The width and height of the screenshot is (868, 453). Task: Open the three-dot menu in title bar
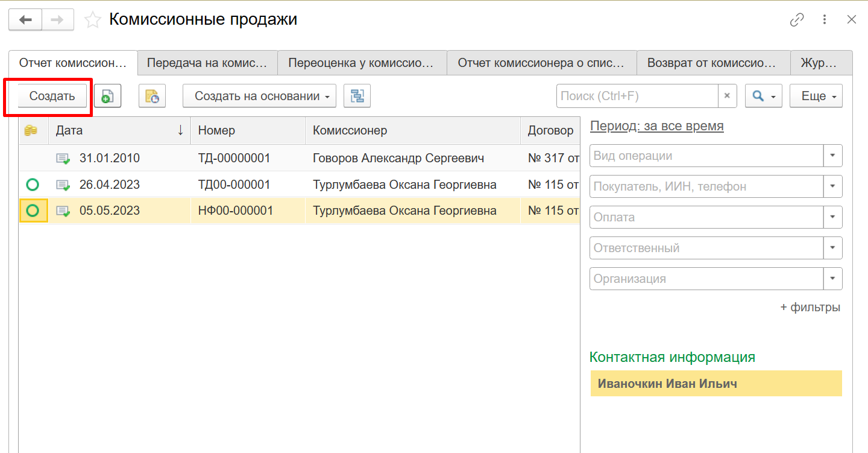(825, 20)
